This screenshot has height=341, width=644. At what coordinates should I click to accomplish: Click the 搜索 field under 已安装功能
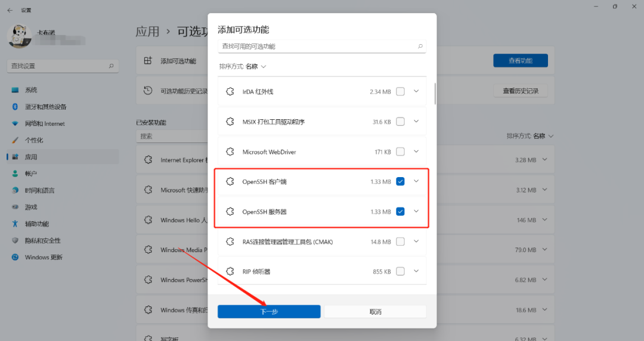pos(172,136)
